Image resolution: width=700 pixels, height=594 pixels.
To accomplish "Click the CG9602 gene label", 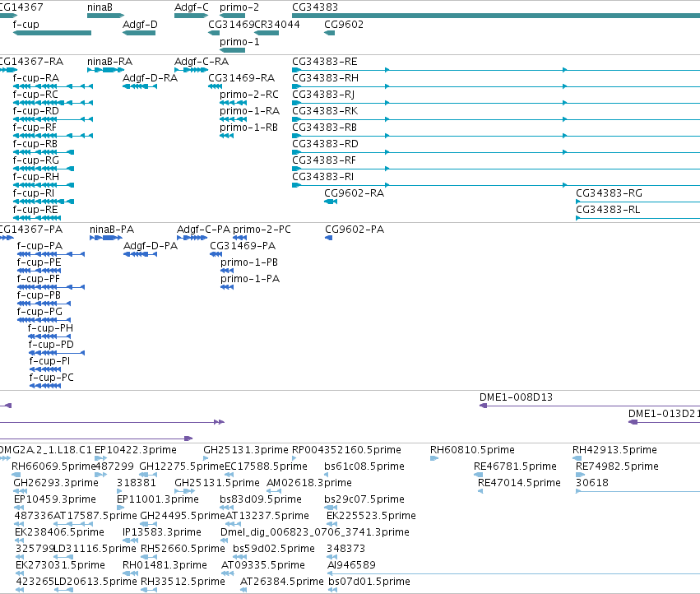I will click(x=344, y=24).
